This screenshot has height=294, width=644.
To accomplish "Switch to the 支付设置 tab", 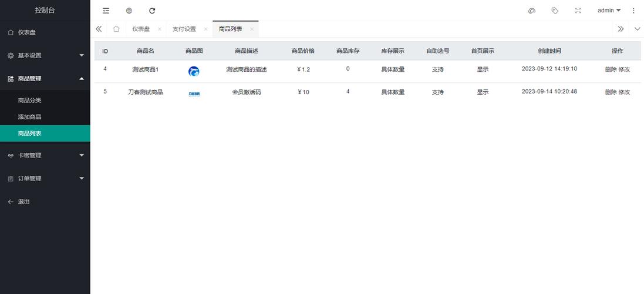I will click(x=184, y=29).
